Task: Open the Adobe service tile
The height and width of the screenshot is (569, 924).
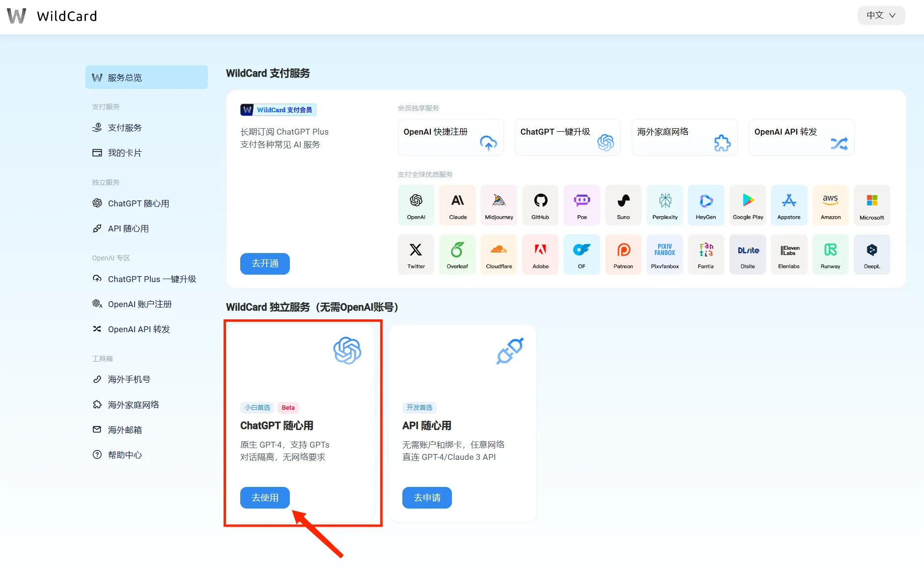Action: pos(540,254)
